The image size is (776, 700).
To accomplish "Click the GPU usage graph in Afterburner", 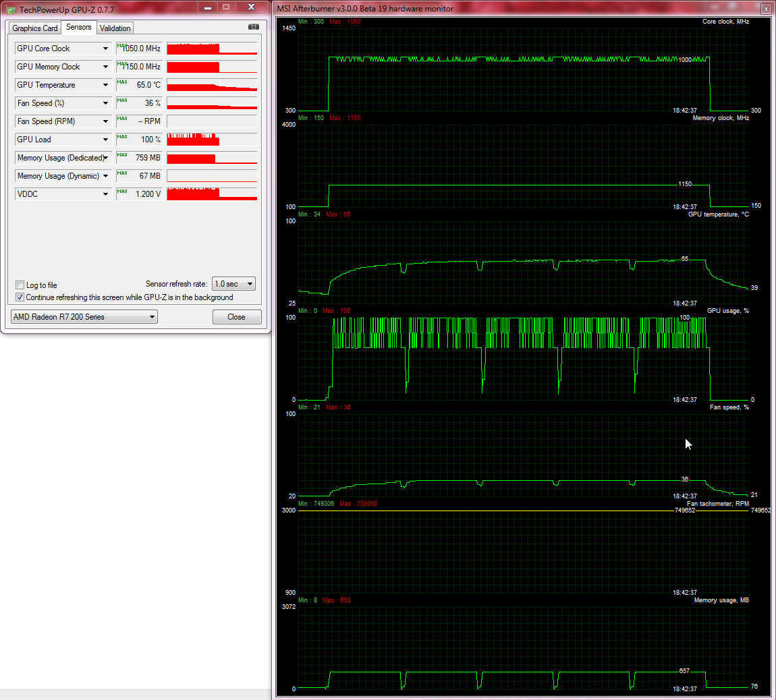I will (x=524, y=359).
